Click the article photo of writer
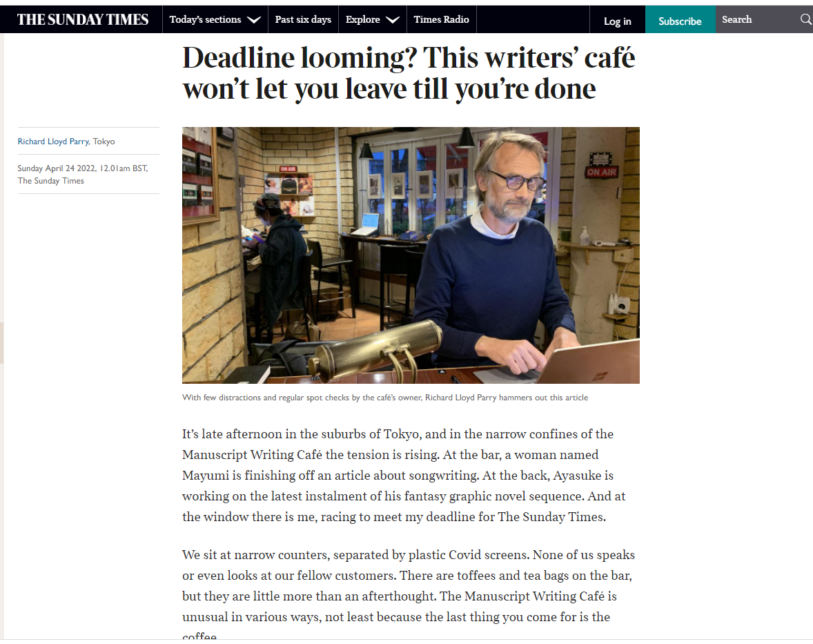This screenshot has height=644, width=813. point(411,255)
